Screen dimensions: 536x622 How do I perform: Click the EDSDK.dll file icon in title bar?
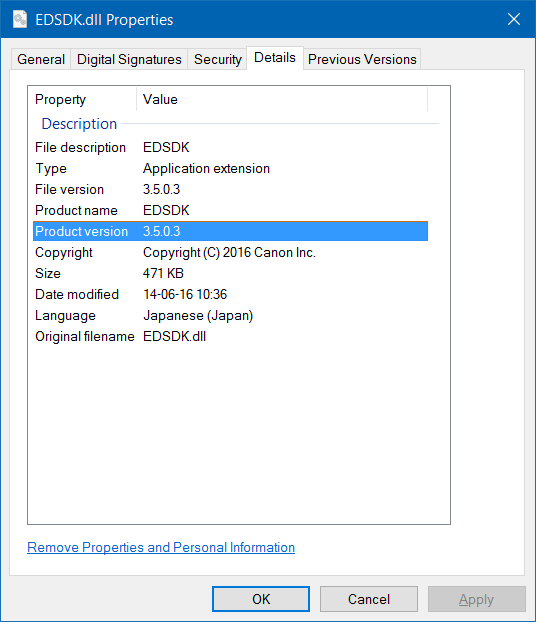[x=20, y=19]
